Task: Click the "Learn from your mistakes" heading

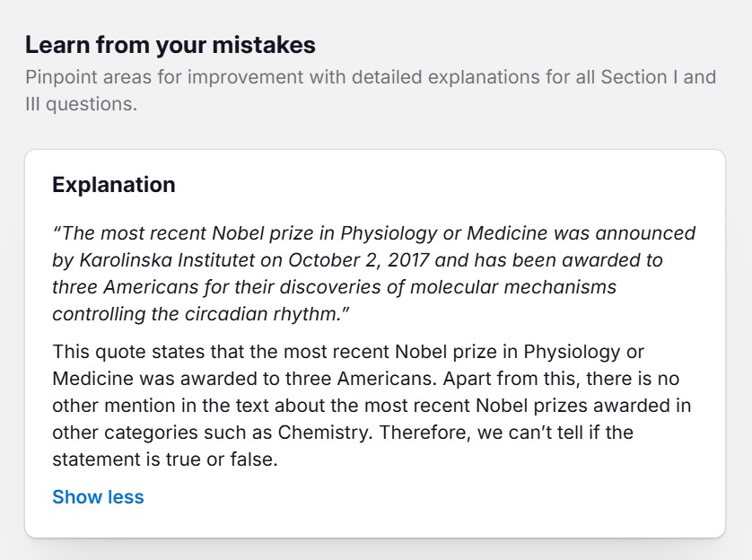Action: (171, 45)
